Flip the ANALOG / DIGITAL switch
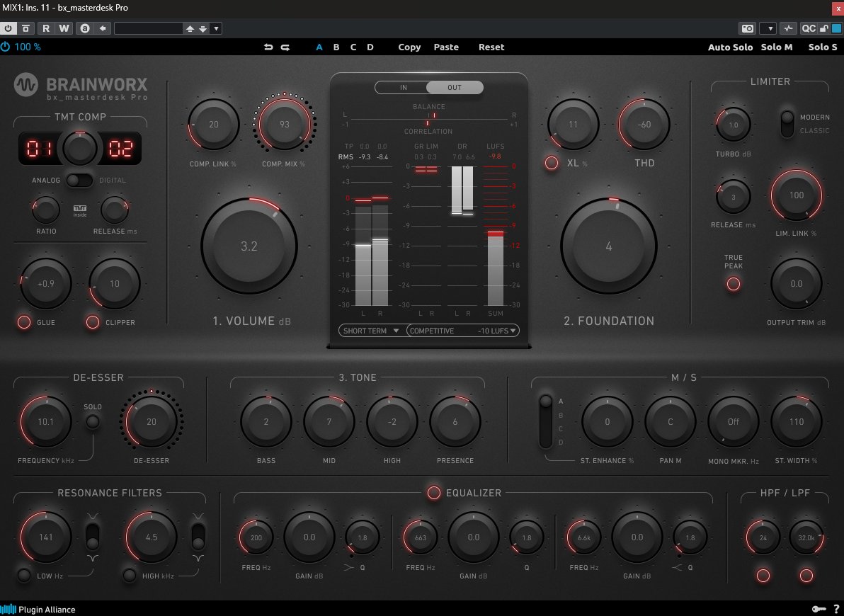 (x=79, y=181)
